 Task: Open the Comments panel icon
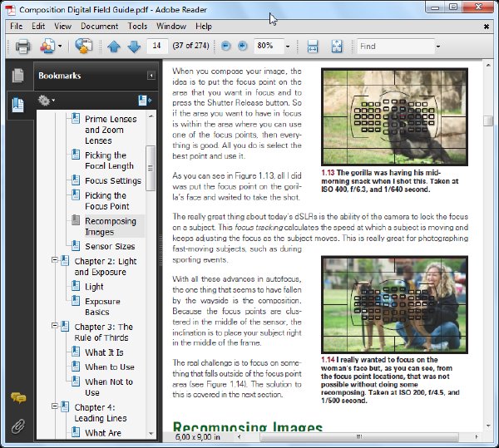[x=18, y=398]
